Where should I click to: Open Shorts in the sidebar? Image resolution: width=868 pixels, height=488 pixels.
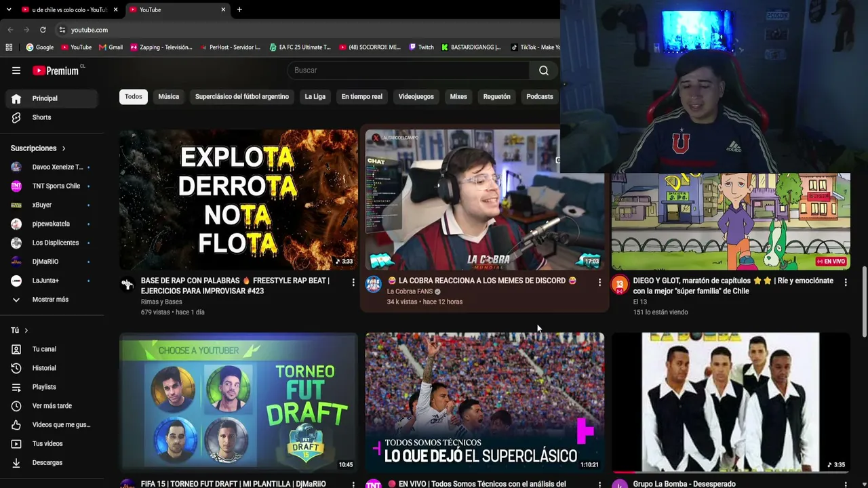click(52, 117)
